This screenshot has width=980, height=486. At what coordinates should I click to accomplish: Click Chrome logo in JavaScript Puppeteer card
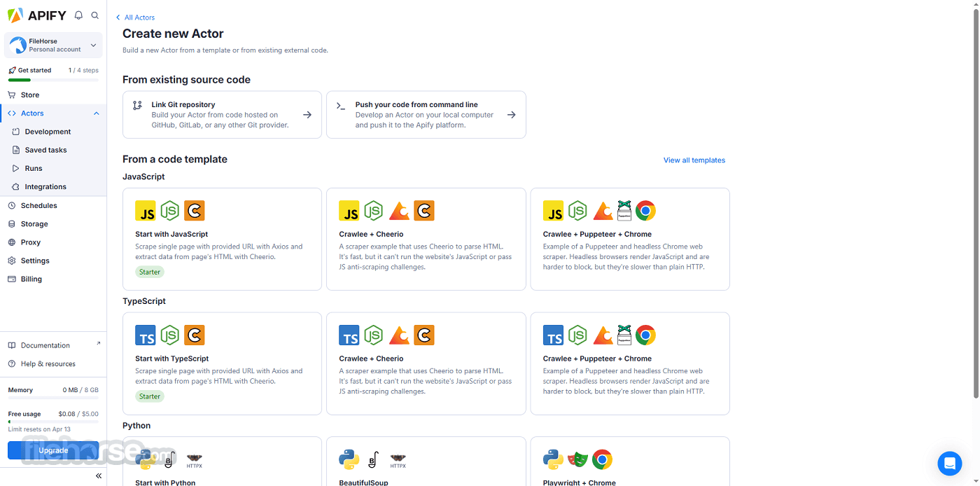click(645, 211)
